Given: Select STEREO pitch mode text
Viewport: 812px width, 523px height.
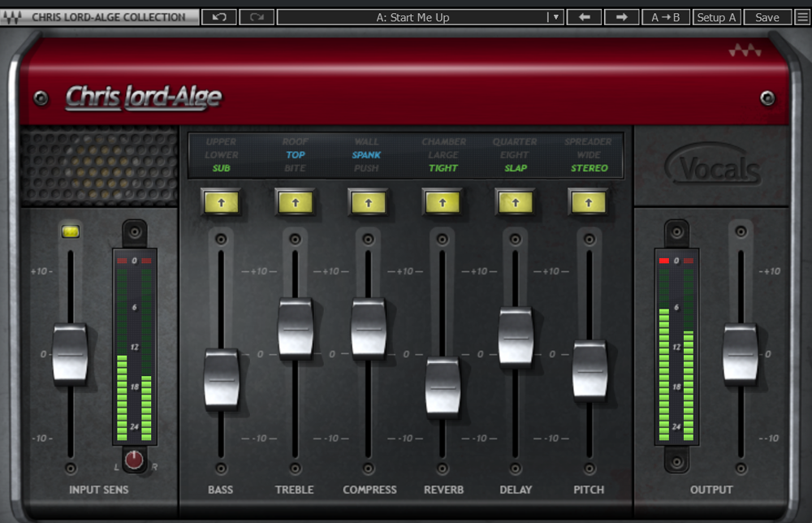Looking at the screenshot, I should coord(590,168).
